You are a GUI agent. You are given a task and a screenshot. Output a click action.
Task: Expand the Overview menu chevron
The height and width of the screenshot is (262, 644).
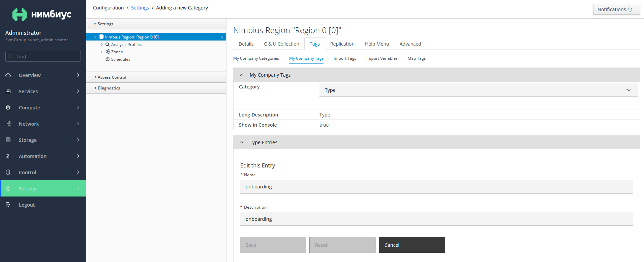click(x=78, y=75)
